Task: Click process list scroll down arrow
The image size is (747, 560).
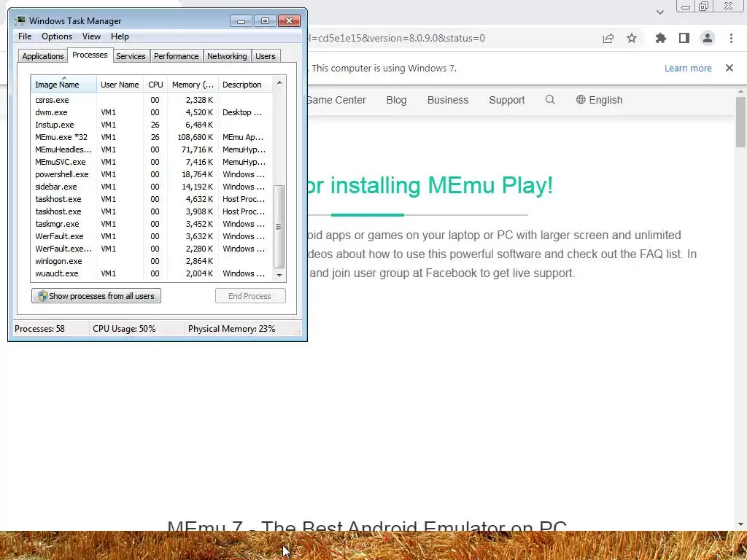Action: tap(279, 275)
